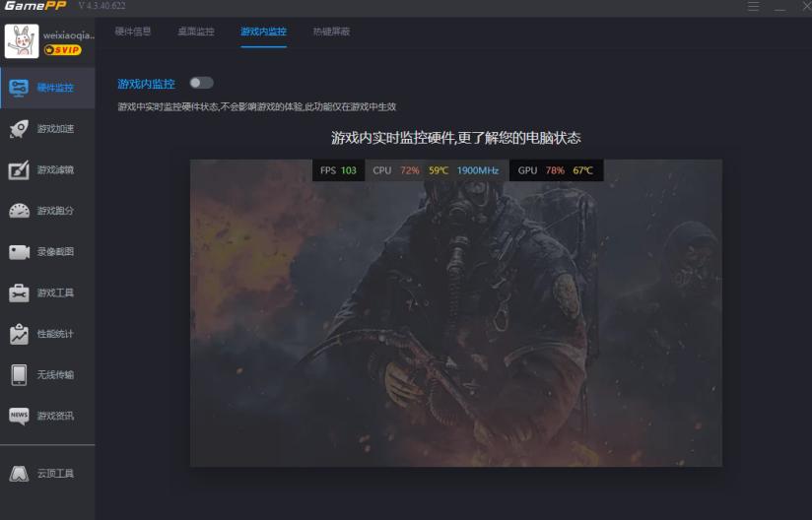This screenshot has width=812, height=520.
Task: Minimize the GamePP window
Action: [x=779, y=7]
